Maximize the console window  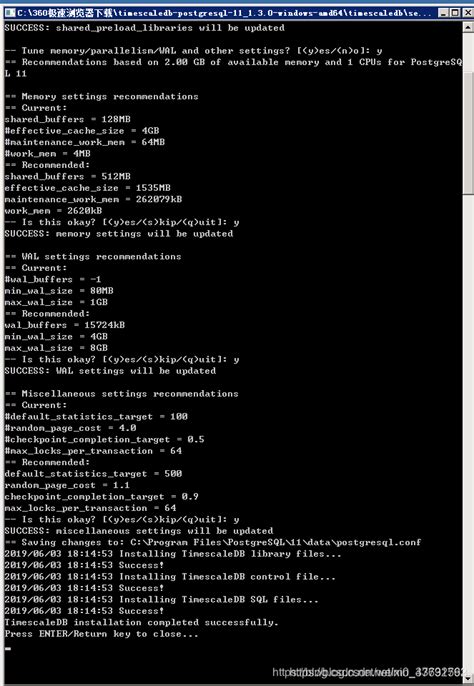pos(455,13)
